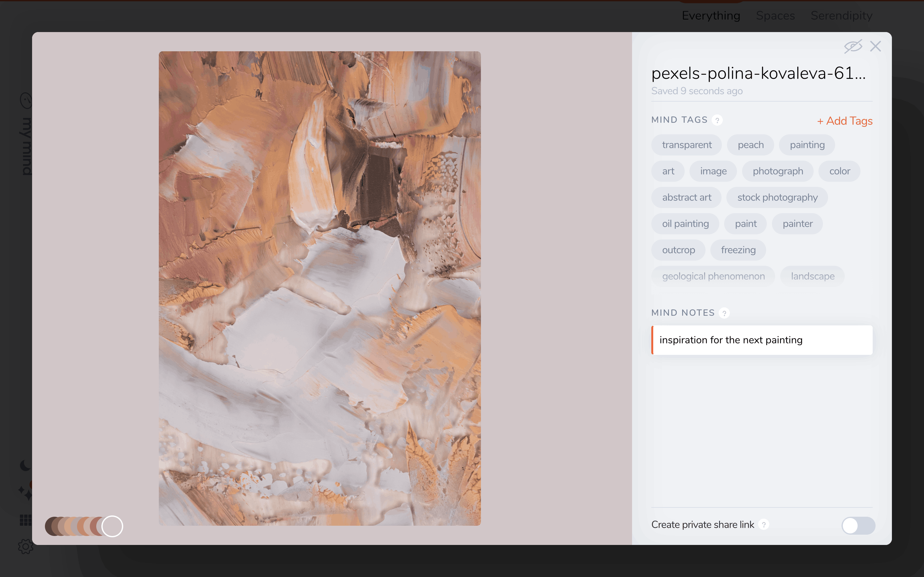Close the image detail card
This screenshot has height=577, width=924.
pos(875,46)
